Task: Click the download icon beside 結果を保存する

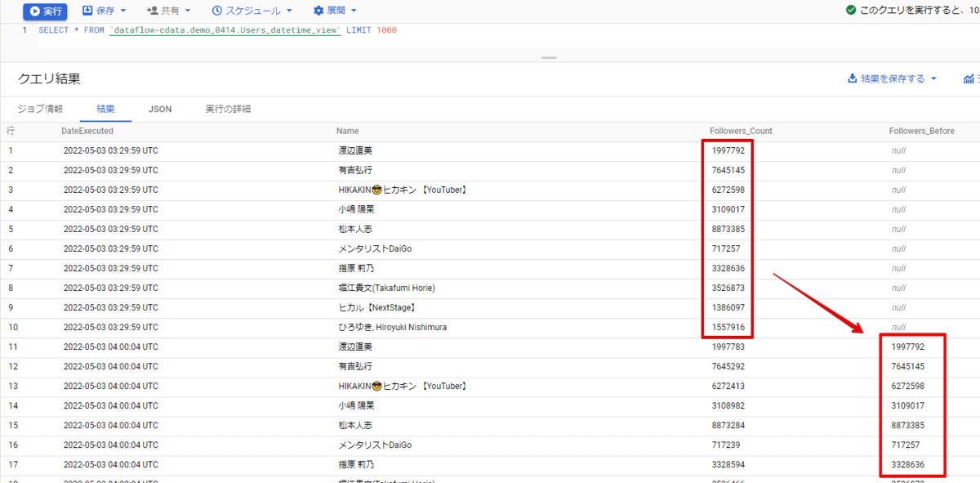Action: [x=853, y=78]
